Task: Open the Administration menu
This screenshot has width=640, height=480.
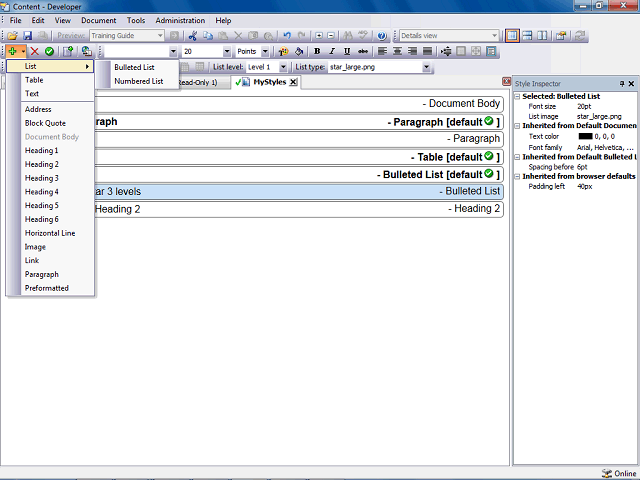Action: click(x=180, y=20)
